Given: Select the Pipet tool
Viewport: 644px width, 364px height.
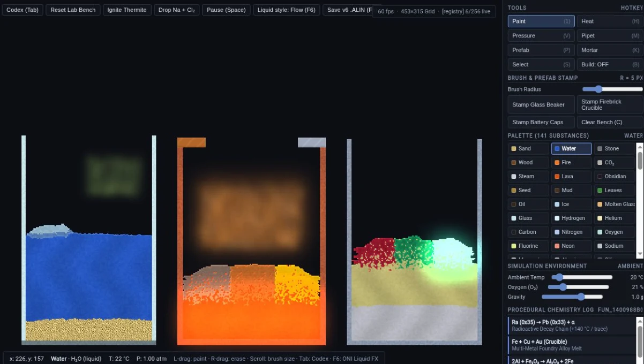Looking at the screenshot, I should 610,35.
